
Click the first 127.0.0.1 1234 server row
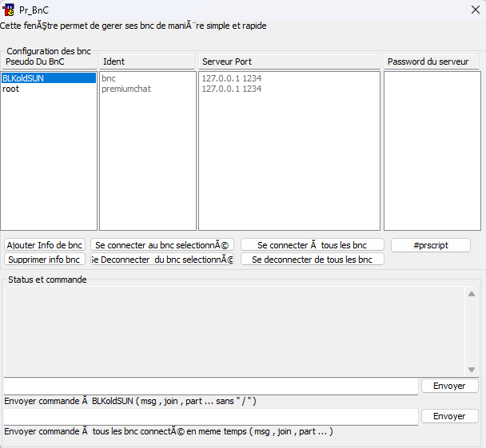pos(289,78)
